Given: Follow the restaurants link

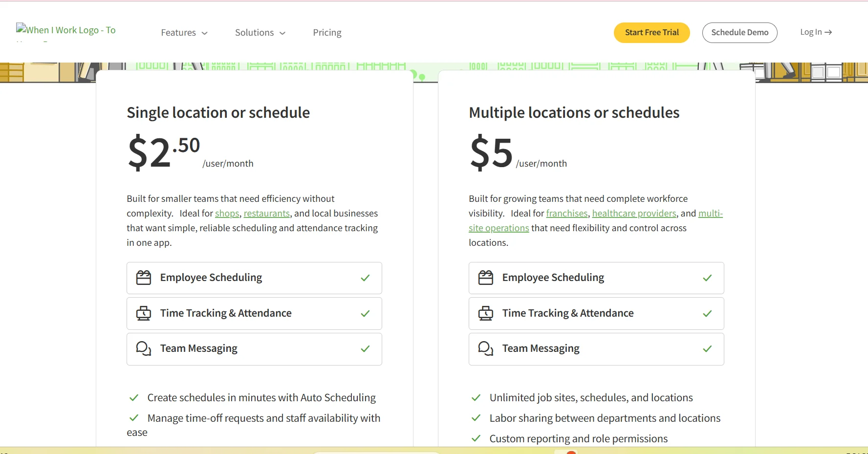Looking at the screenshot, I should click(267, 214).
